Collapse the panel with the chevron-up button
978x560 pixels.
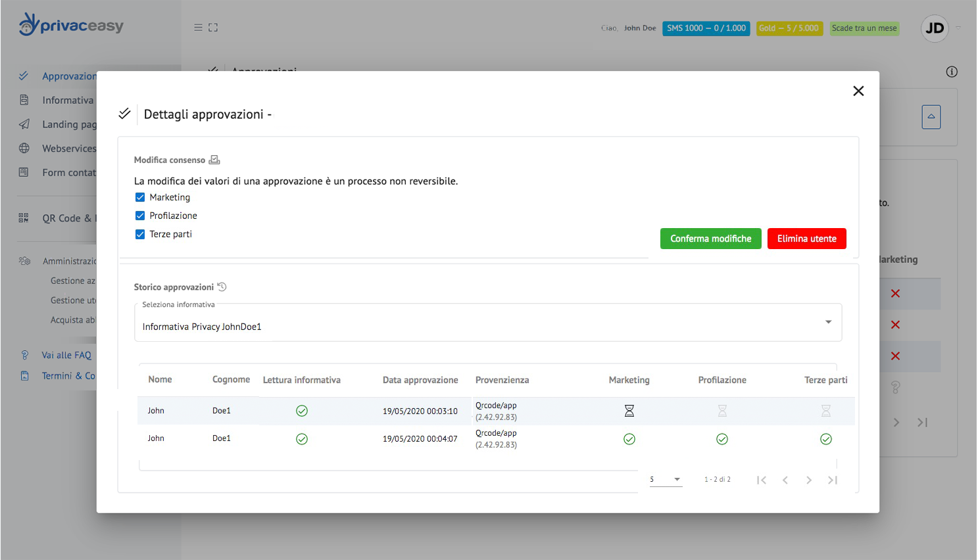coord(931,117)
